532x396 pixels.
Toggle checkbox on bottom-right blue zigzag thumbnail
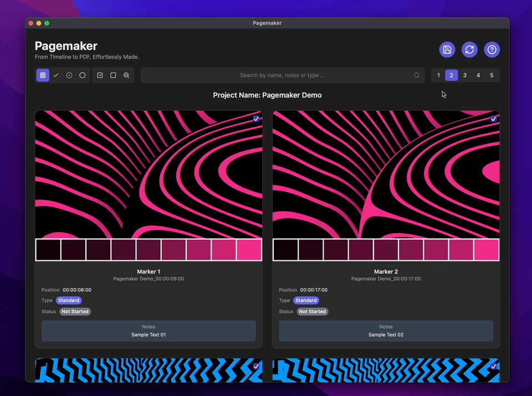coord(493,366)
